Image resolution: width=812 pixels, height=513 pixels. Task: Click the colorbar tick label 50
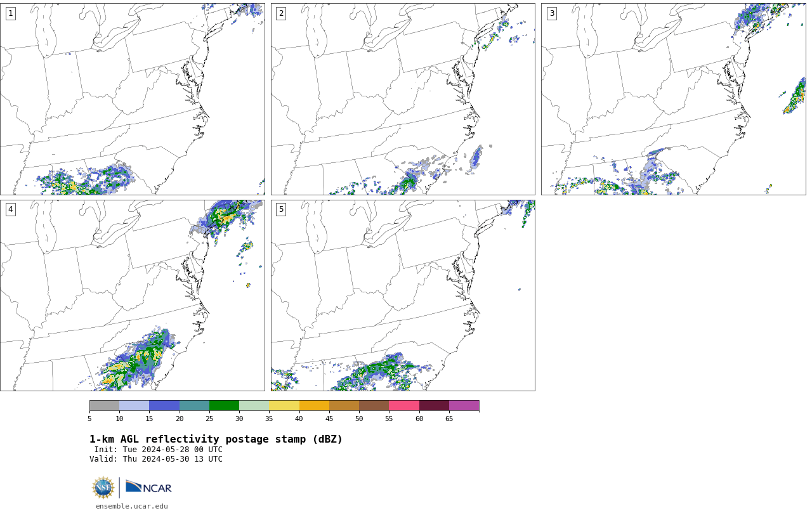coord(359,419)
